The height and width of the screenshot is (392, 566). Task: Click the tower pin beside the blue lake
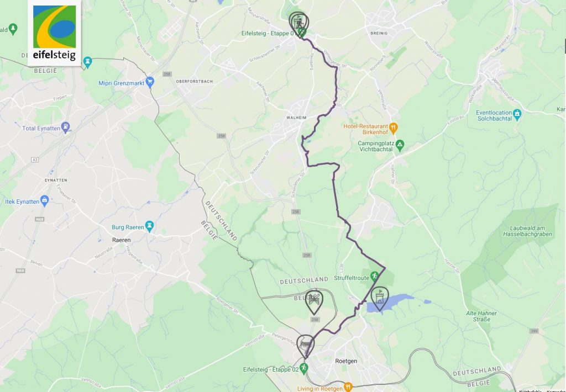(x=379, y=298)
